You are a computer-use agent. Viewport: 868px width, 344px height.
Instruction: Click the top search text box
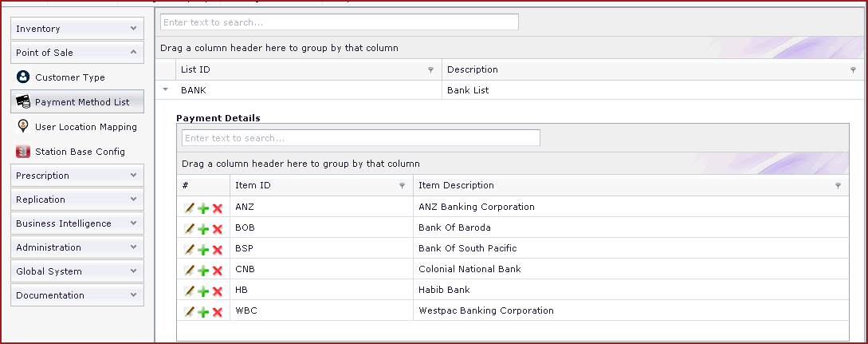(x=340, y=22)
